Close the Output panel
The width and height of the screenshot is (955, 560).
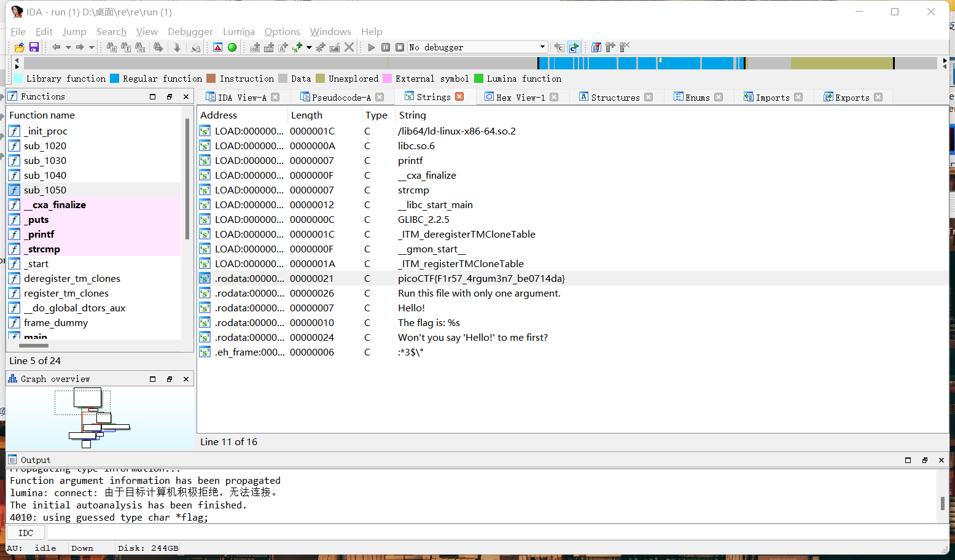tap(941, 460)
